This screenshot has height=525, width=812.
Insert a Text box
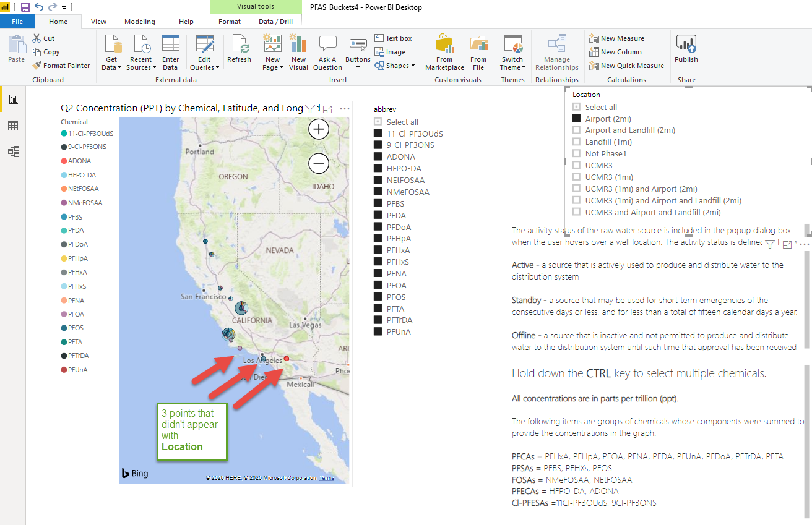click(393, 38)
